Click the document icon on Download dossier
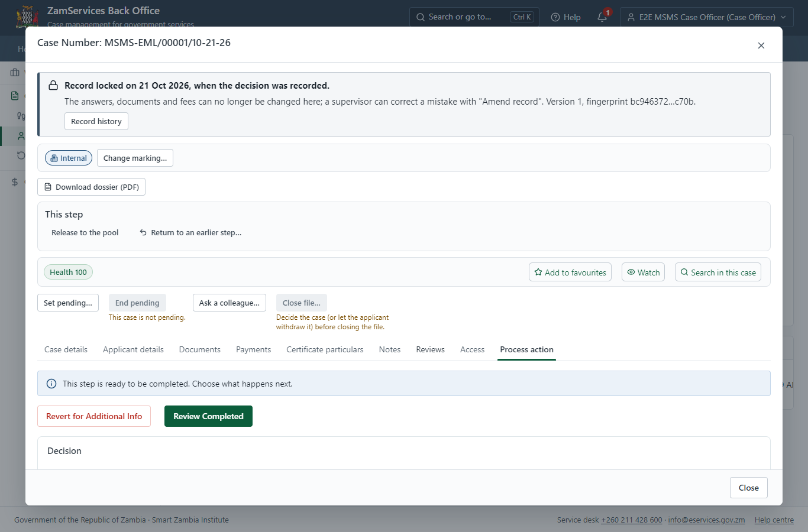This screenshot has height=532, width=808. (x=48, y=187)
